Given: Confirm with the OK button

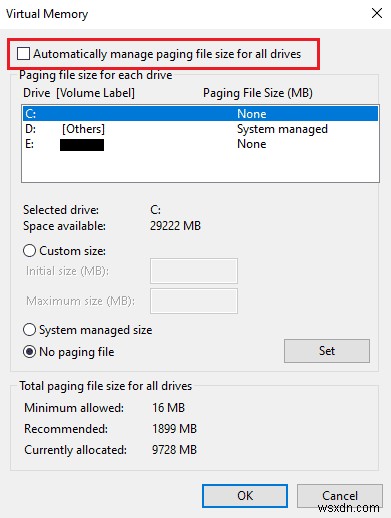Looking at the screenshot, I should click(245, 496).
